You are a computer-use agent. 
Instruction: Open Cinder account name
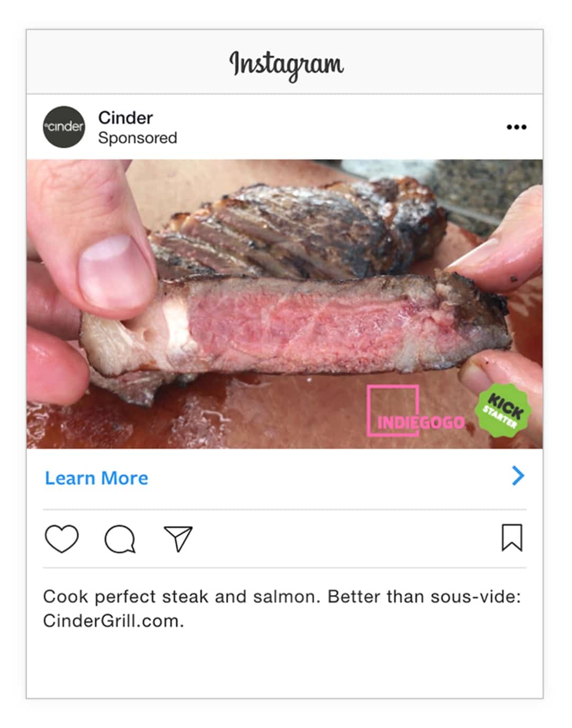126,118
